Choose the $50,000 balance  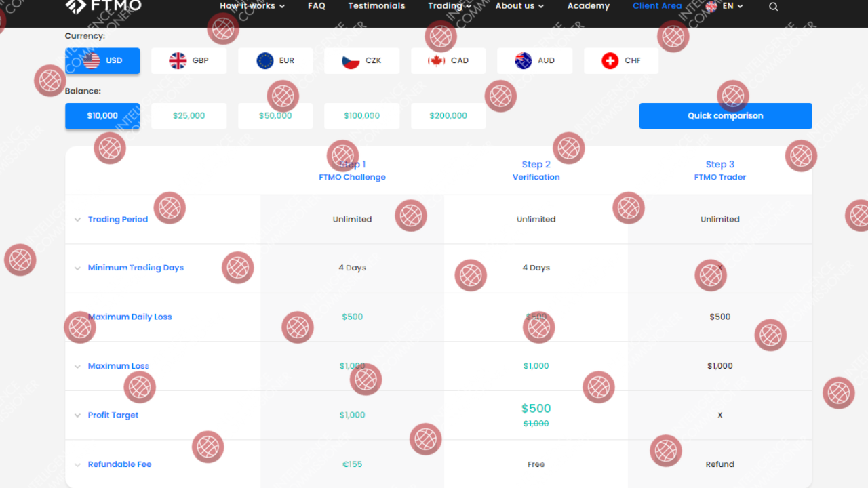point(275,116)
